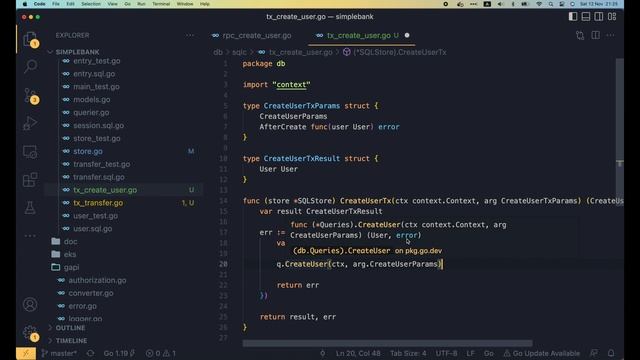
Task: Click the horizontal editor scrollbar
Action: pyautogui.click(x=387, y=343)
